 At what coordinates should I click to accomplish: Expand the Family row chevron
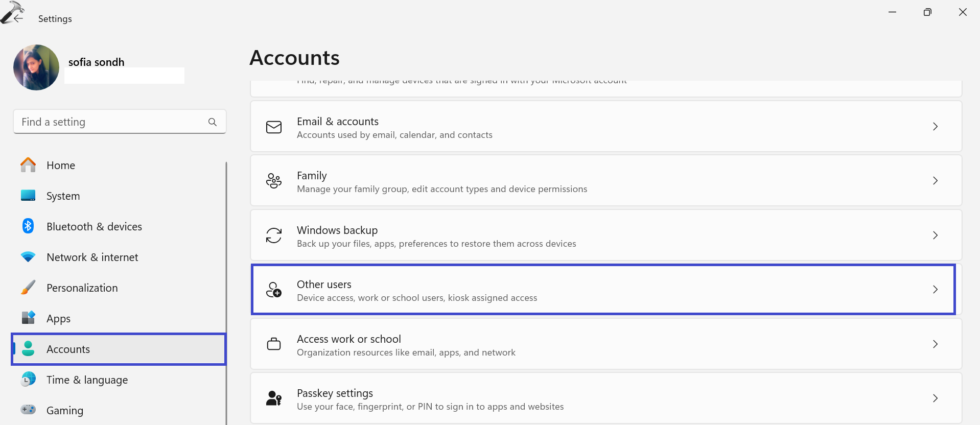(x=935, y=181)
